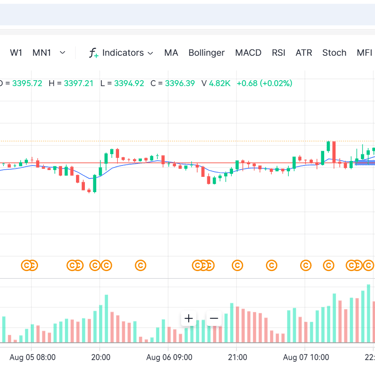Add the MACD indicator

coord(248,53)
